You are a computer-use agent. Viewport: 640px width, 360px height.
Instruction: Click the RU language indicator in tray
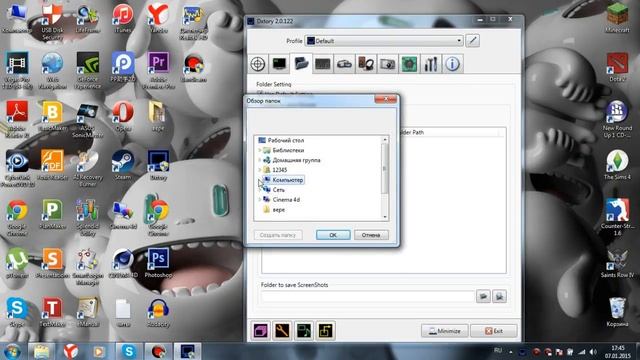pos(498,350)
